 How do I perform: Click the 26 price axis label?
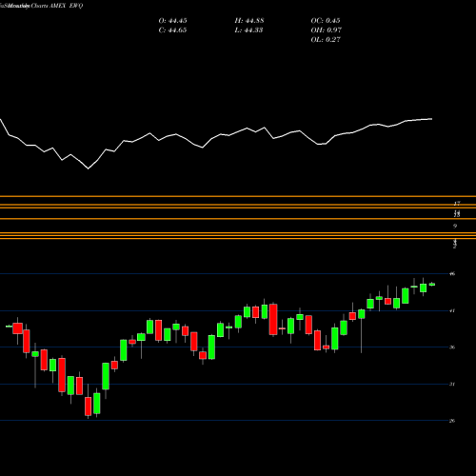[x=452, y=421]
